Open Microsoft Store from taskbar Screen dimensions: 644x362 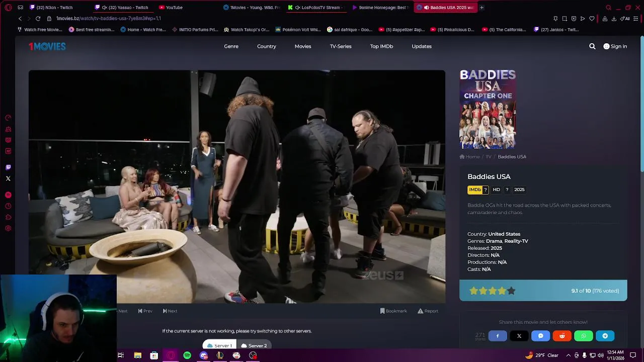154,355
